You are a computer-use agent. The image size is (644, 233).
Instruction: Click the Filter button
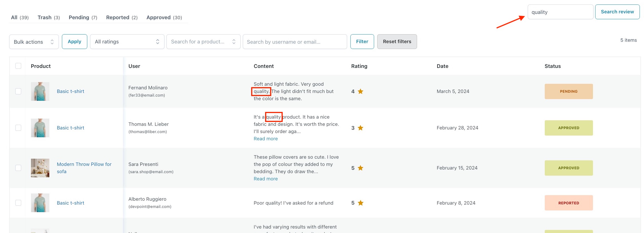pos(362,41)
